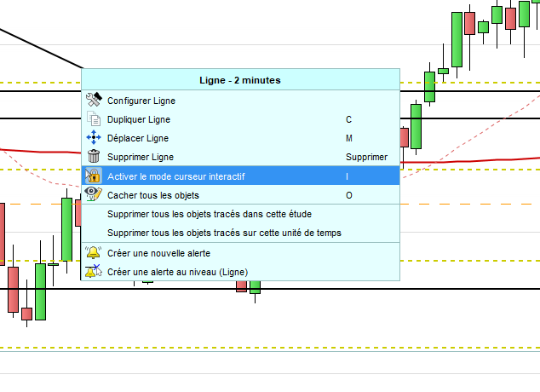Screen dimensions: 540x392
Task: Choose Supprimer tous les objets tracés dans cette étude
Action: (240, 214)
